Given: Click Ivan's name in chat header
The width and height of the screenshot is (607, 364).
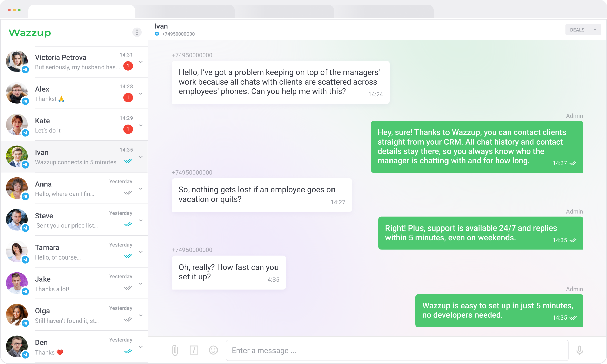Looking at the screenshot, I should (x=161, y=26).
